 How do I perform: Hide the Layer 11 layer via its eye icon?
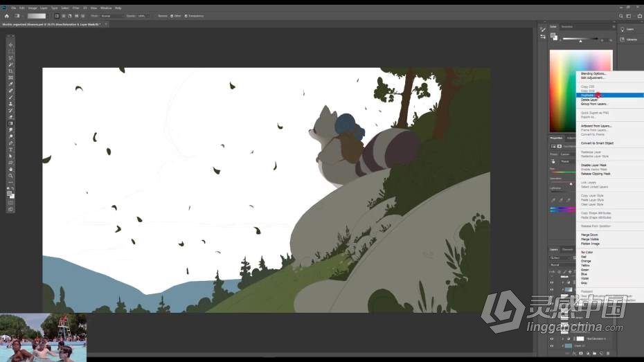coord(552,345)
